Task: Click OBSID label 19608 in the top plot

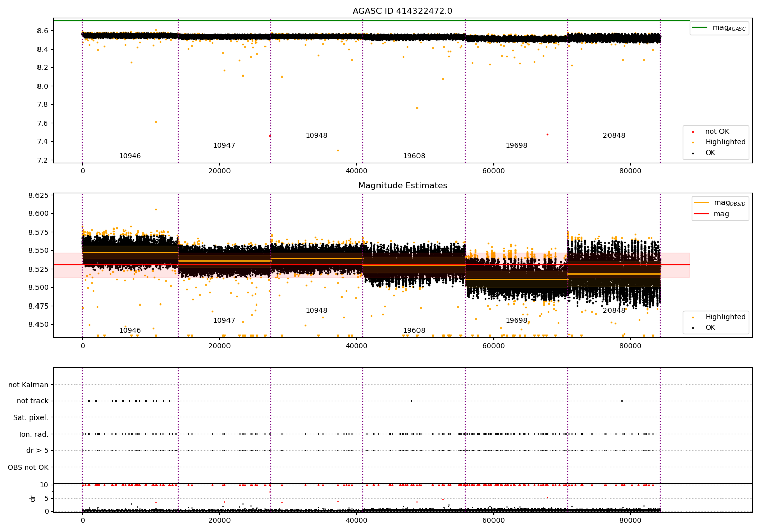Action: point(414,156)
